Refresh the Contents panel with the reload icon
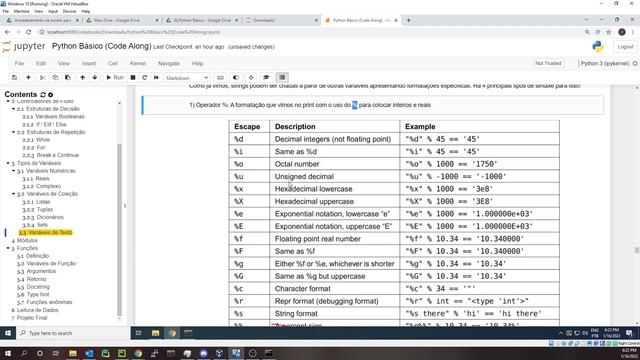Image resolution: width=640 pixels, height=360 pixels. click(43, 95)
